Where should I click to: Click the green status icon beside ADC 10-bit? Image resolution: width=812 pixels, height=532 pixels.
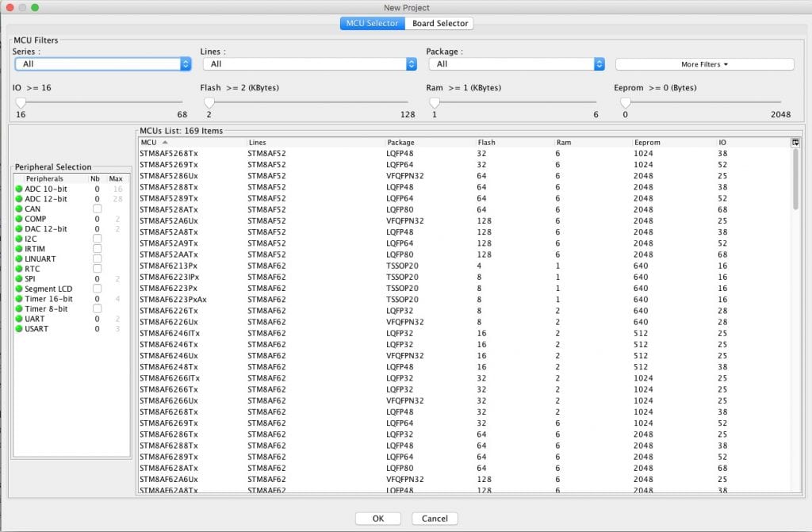pos(20,189)
